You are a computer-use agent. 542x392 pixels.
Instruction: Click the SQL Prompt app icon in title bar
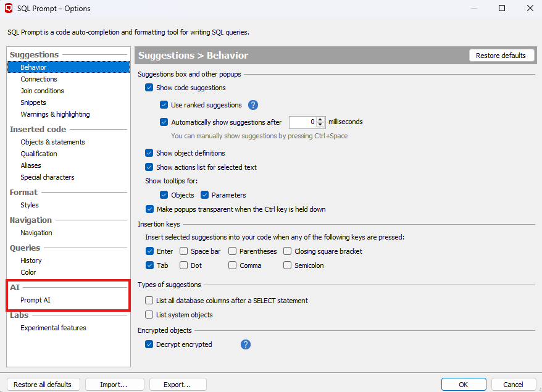click(9, 8)
